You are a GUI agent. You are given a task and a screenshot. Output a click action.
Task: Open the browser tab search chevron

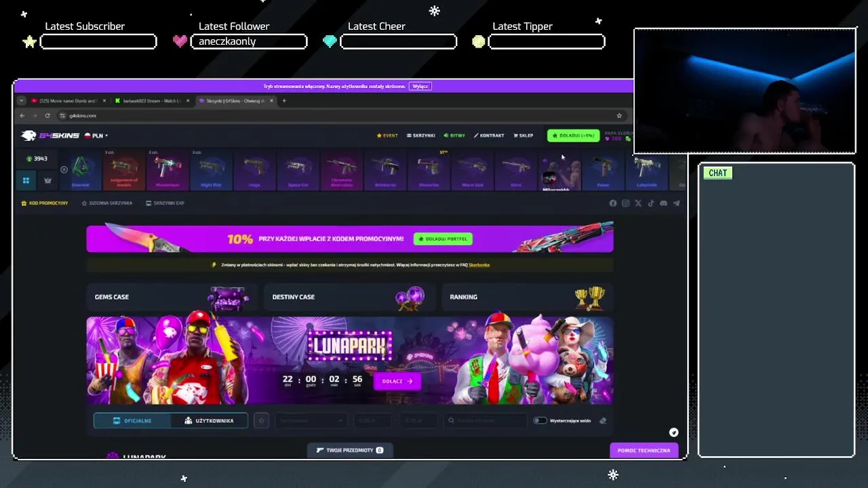click(21, 101)
